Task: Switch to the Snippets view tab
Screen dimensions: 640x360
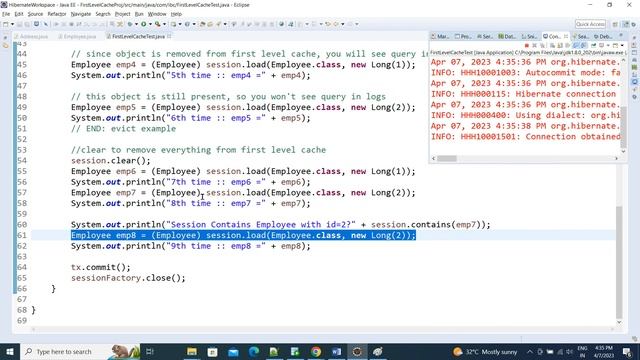Action: [x=530, y=36]
